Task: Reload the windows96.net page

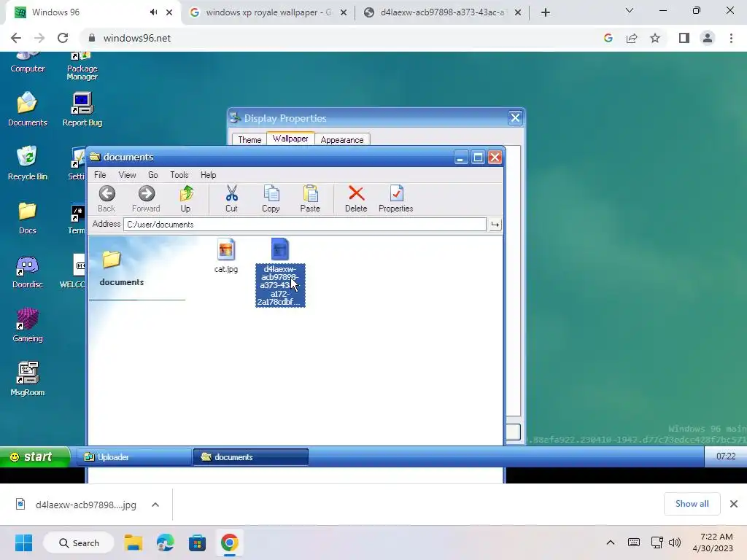Action: pos(63,38)
